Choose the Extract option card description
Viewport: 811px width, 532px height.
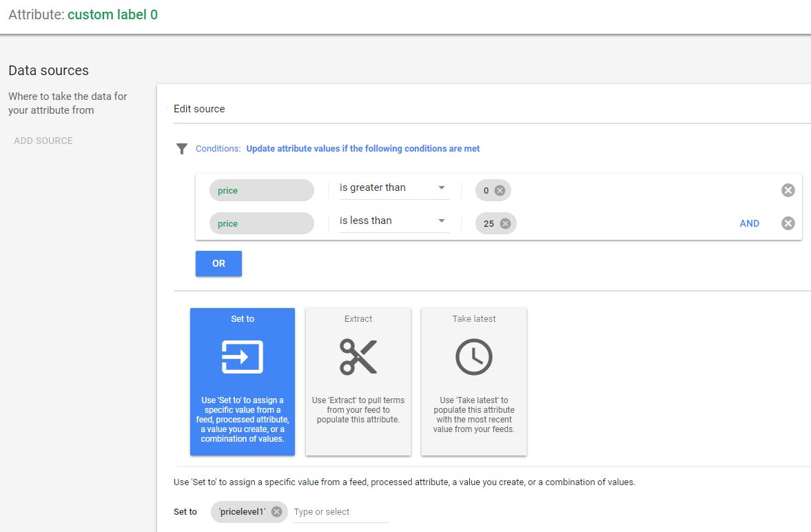coord(358,410)
